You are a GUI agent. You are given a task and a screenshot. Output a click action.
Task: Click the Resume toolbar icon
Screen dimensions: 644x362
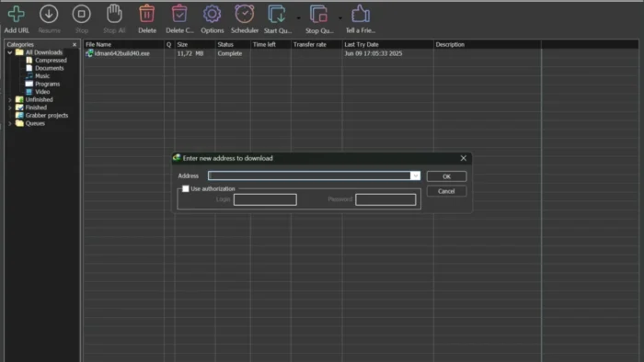click(49, 15)
